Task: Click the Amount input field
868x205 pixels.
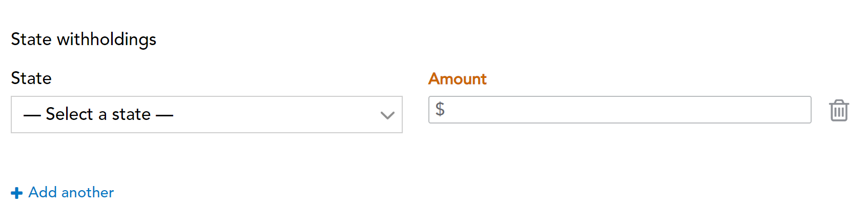Action: [619, 110]
